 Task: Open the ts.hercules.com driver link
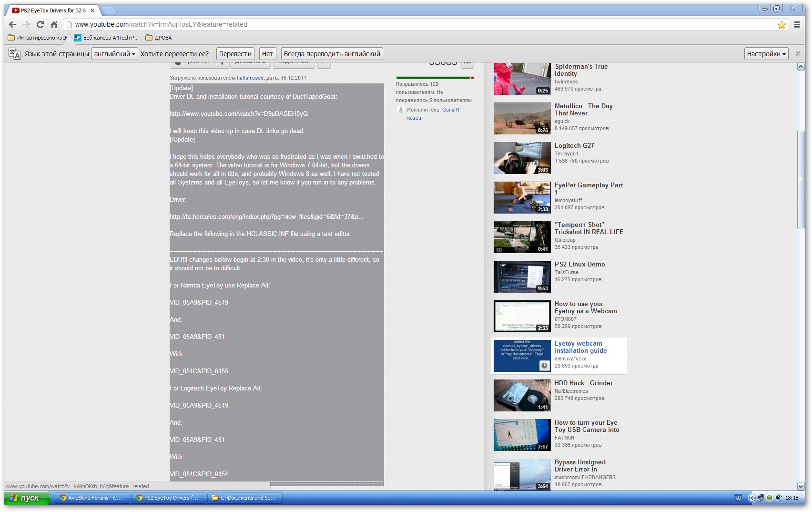coord(266,216)
